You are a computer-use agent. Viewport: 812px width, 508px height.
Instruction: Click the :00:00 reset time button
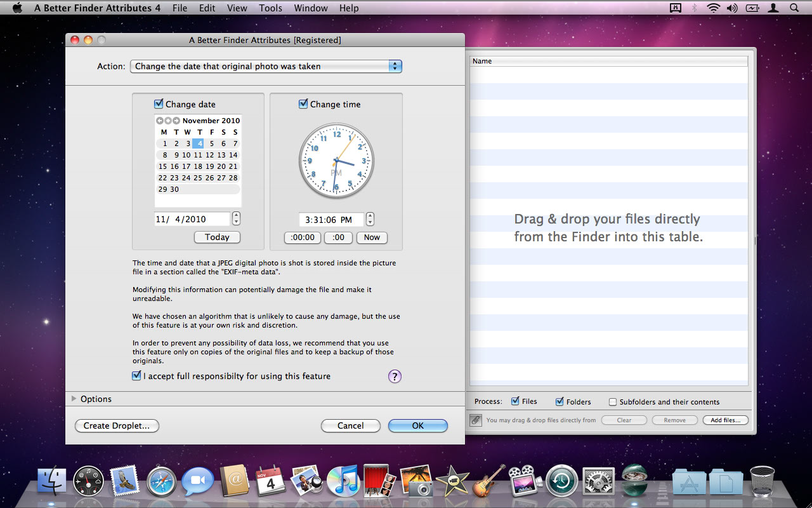[x=303, y=237]
